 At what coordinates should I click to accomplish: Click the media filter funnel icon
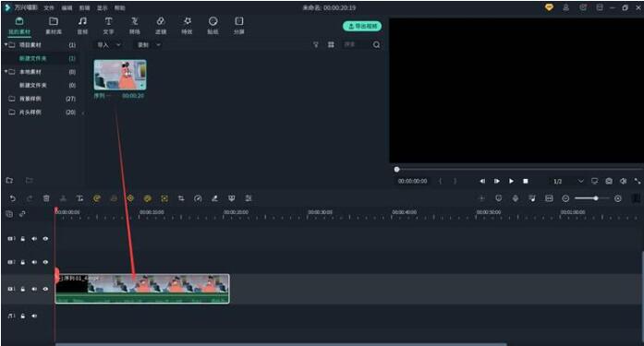coord(316,44)
